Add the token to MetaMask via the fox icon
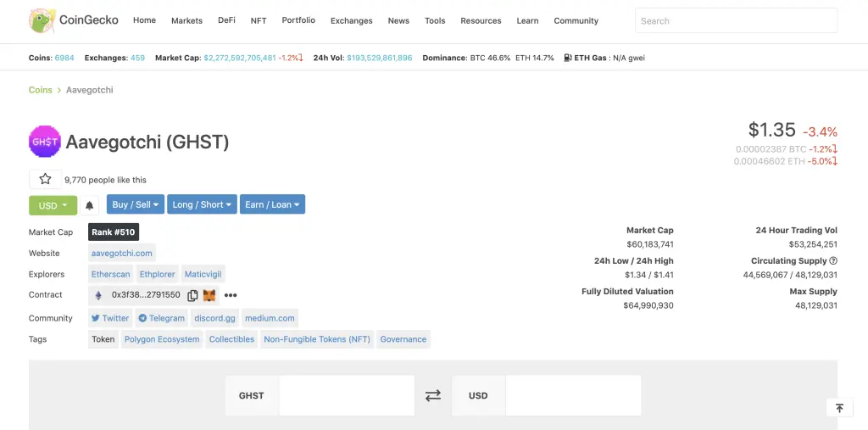The width and height of the screenshot is (868, 430). [x=209, y=295]
